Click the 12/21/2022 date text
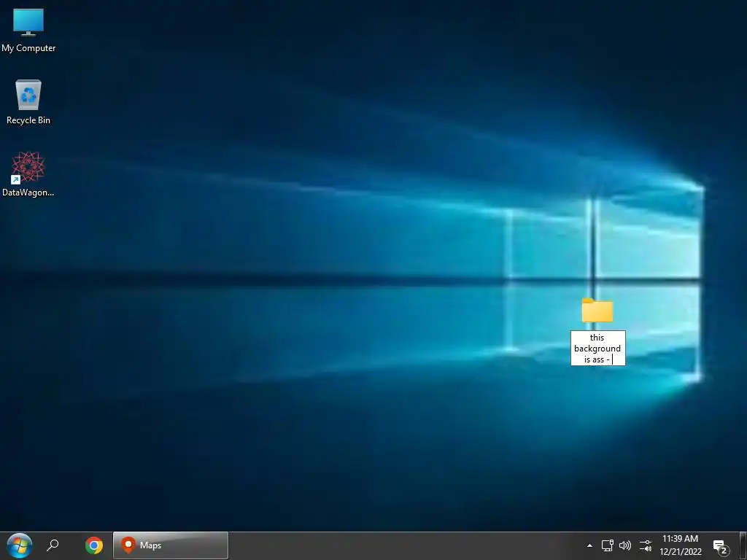The image size is (747, 560). tap(681, 552)
